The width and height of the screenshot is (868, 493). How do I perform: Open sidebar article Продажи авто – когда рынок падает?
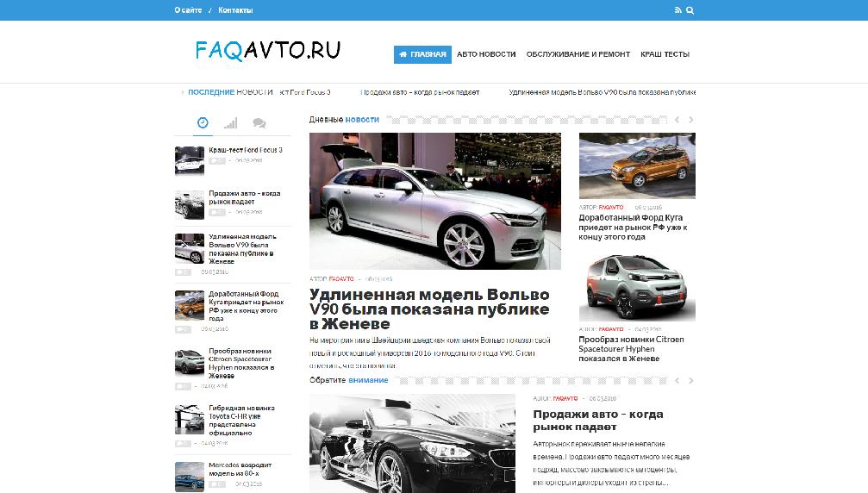tap(244, 197)
